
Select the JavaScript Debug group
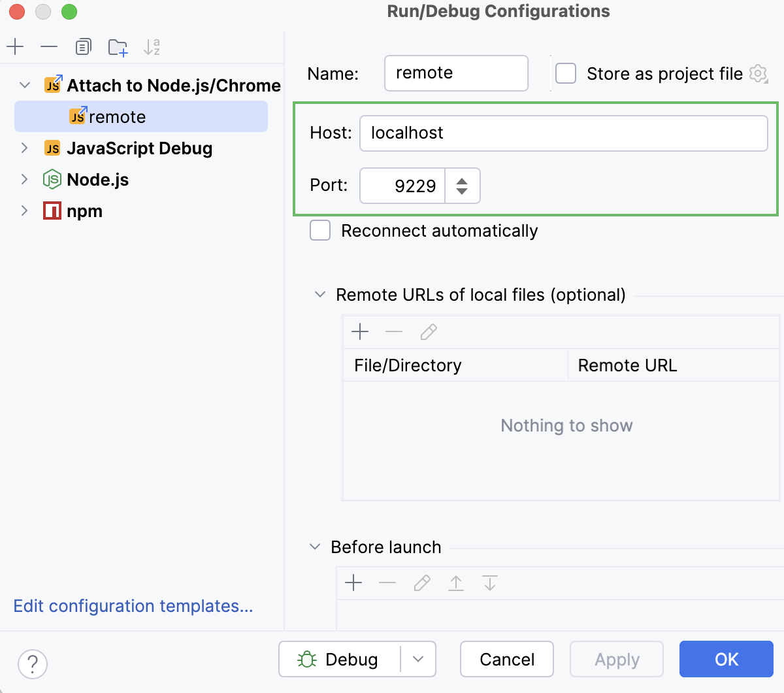139,148
